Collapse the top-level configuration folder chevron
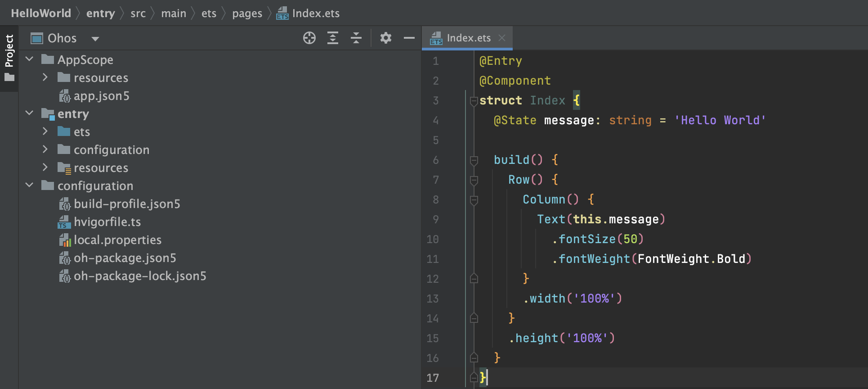Viewport: 868px width, 389px height. click(x=30, y=185)
